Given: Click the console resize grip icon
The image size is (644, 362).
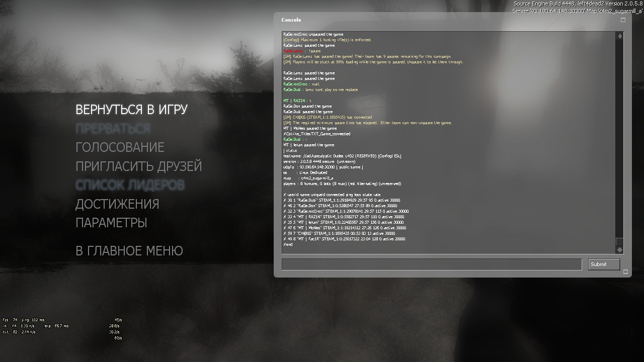Looking at the screenshot, I should (x=625, y=272).
